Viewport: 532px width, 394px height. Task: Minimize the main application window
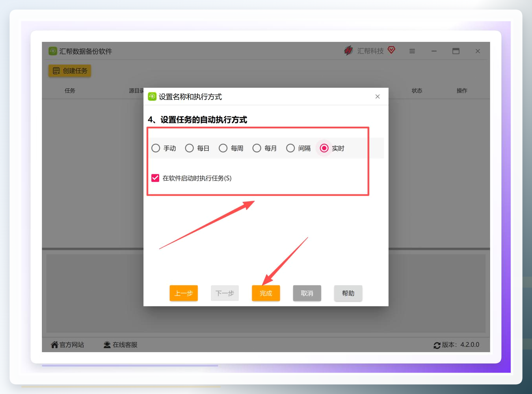click(x=434, y=51)
